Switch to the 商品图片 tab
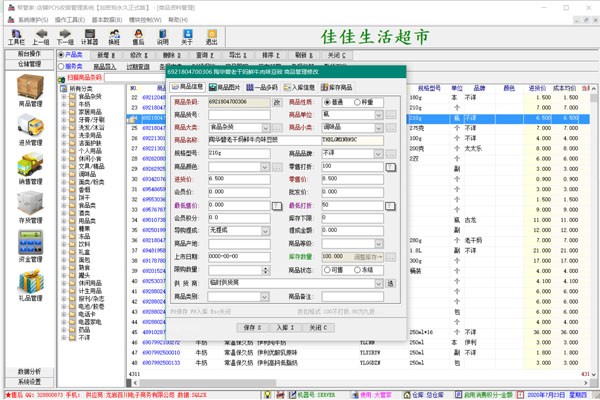Image resolution: width=600 pixels, height=400 pixels. pos(225,87)
